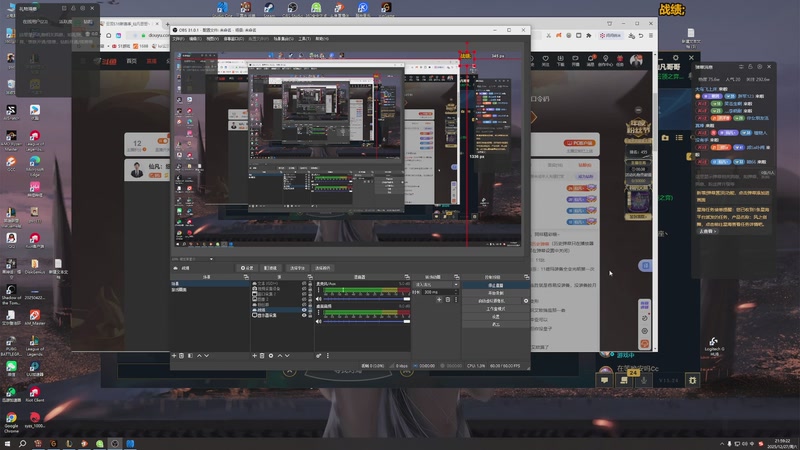Lock the 战绩 source with lock icon
This screenshot has width=800, height=450.
coord(310,310)
